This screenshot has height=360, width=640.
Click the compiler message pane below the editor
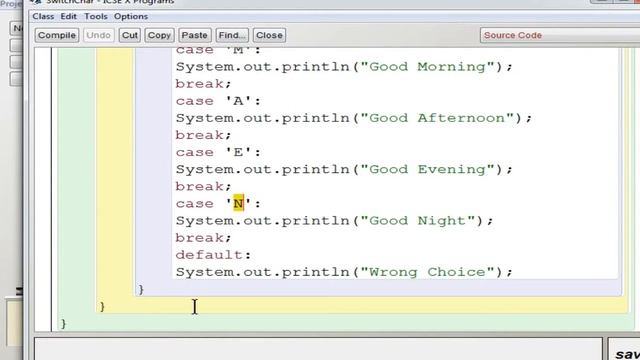pos(318,349)
